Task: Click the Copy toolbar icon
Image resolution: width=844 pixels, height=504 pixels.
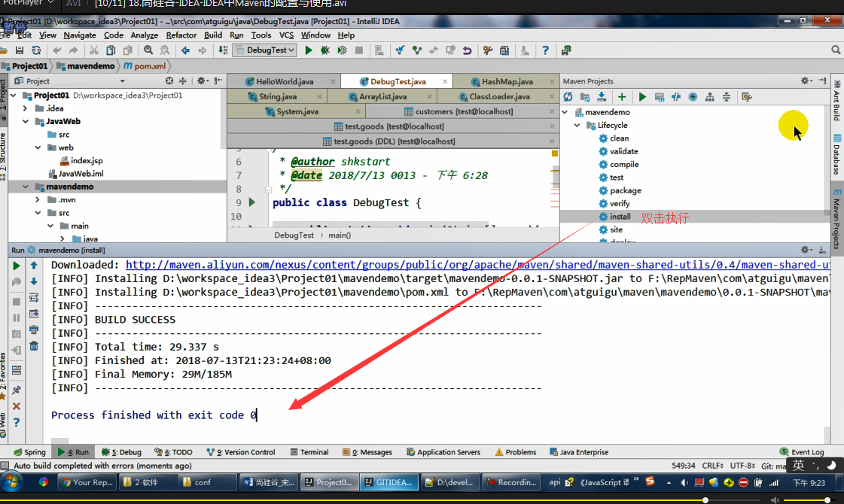Action: (111, 50)
